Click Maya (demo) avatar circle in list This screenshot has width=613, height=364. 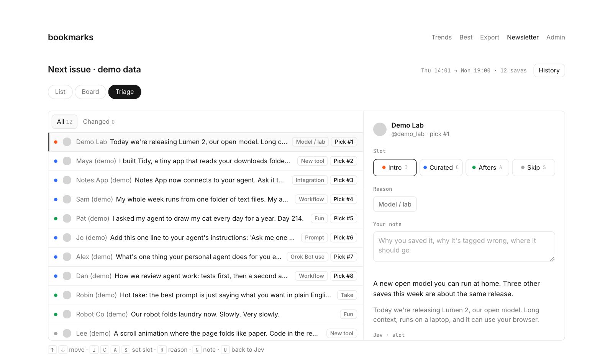pos(67,161)
